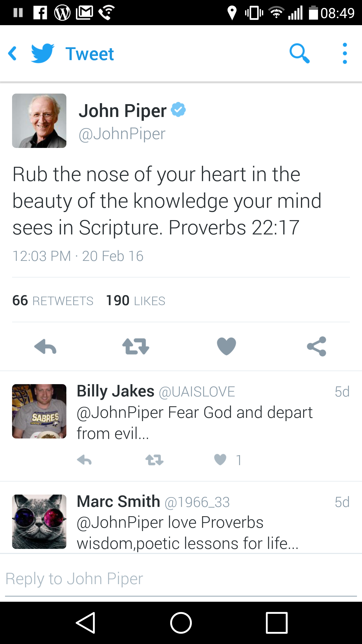The image size is (362, 644).
Task: Open search with the magnifier icon
Action: (299, 53)
